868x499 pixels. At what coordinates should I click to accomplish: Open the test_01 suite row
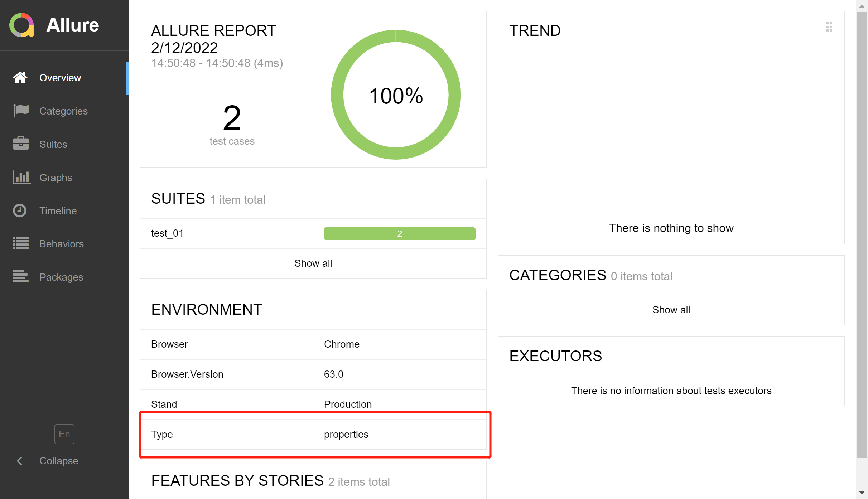[167, 233]
